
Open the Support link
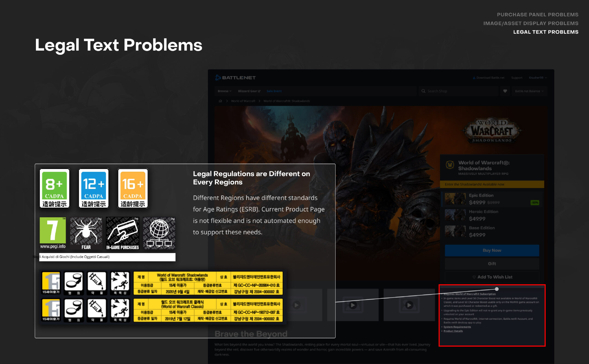point(517,78)
